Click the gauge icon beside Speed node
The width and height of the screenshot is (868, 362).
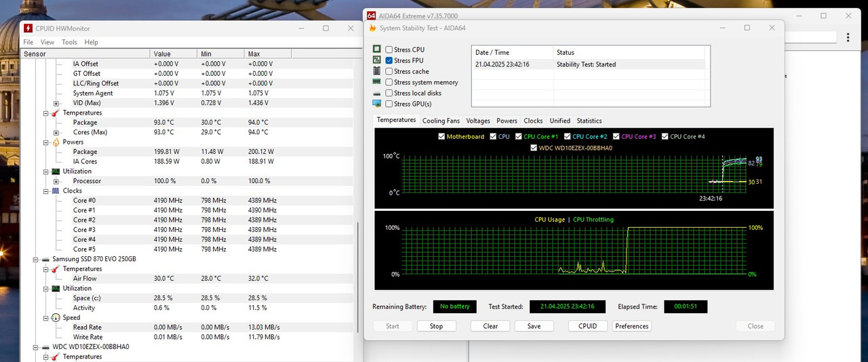coord(56,318)
